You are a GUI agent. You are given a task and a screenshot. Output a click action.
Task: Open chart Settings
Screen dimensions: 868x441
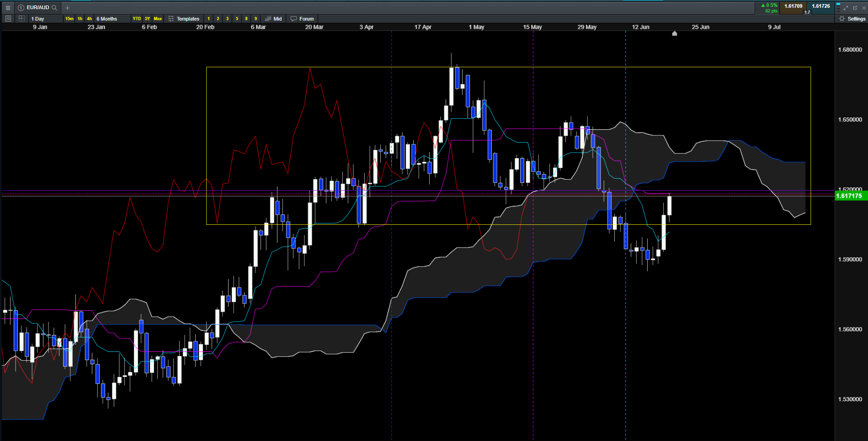pos(852,19)
